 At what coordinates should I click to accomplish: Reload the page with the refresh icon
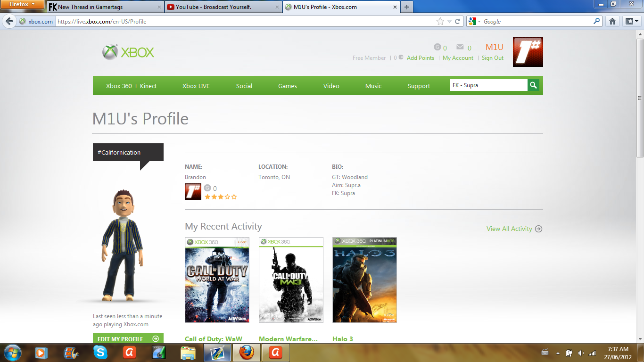click(457, 21)
